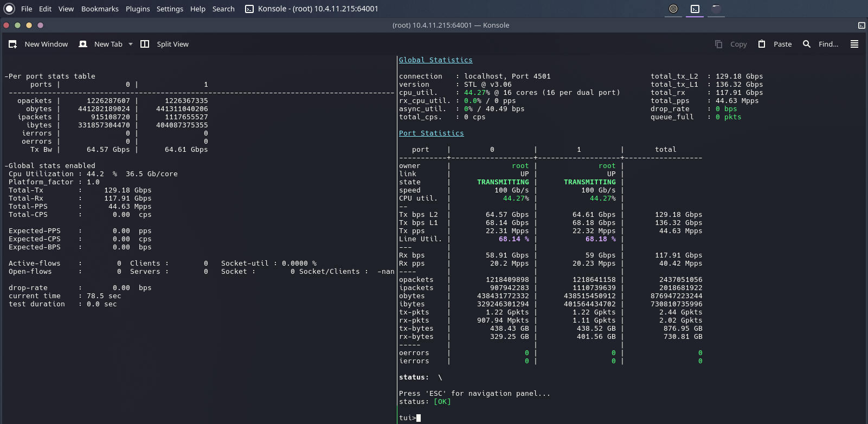868x424 pixels.
Task: Click the 'Global Statistics' underlined heading
Action: [436, 60]
